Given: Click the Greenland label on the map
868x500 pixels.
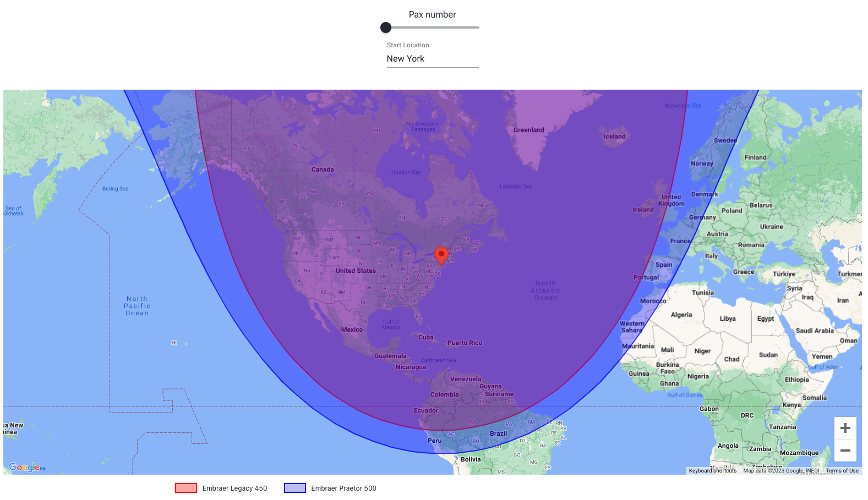Looking at the screenshot, I should coord(528,130).
